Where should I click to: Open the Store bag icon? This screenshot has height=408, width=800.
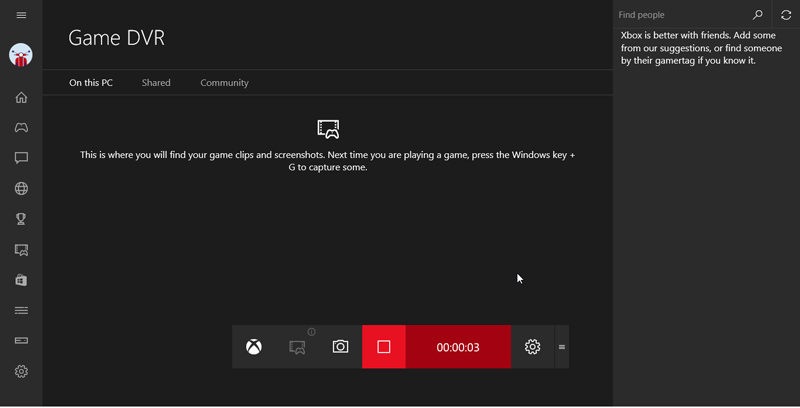coord(21,280)
